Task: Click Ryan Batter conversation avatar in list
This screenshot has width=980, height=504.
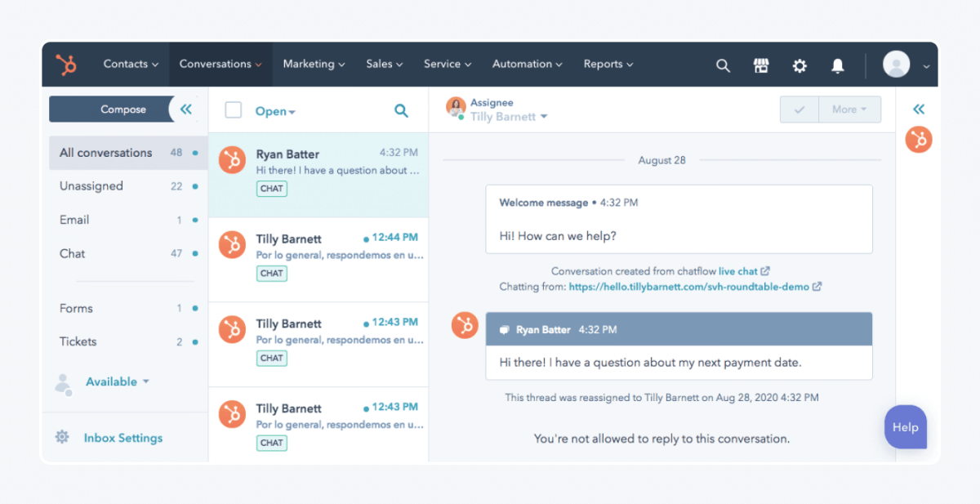Action: [232, 160]
